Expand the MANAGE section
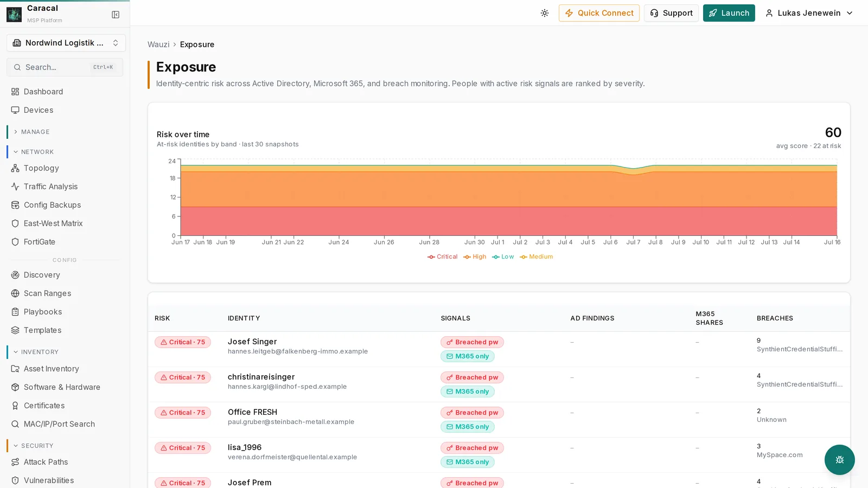Viewport: 868px width, 488px height. pyautogui.click(x=35, y=132)
